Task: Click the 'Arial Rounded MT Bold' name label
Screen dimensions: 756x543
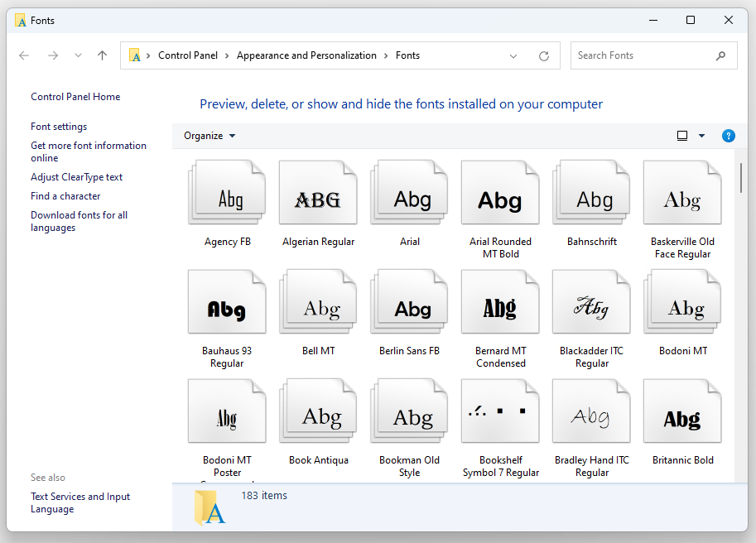Action: coord(500,247)
